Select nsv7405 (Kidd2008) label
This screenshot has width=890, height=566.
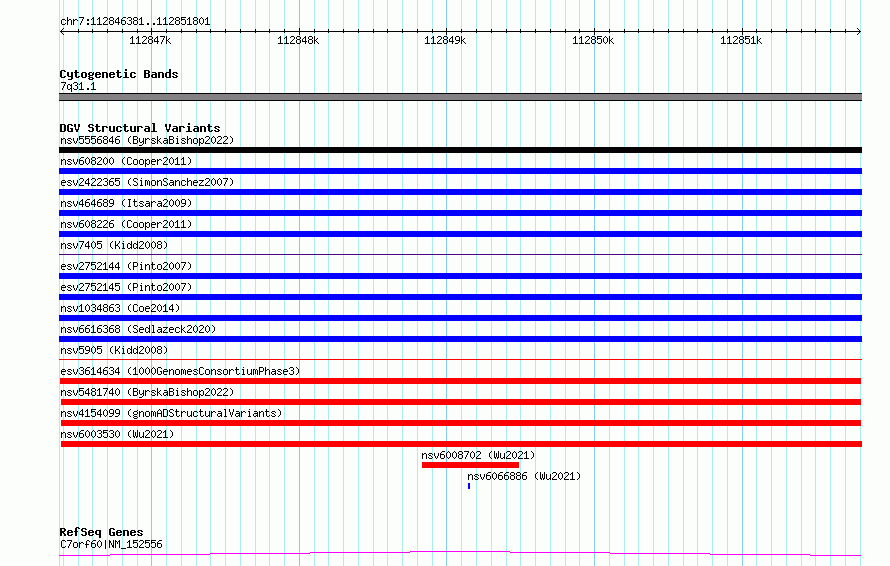coord(114,245)
